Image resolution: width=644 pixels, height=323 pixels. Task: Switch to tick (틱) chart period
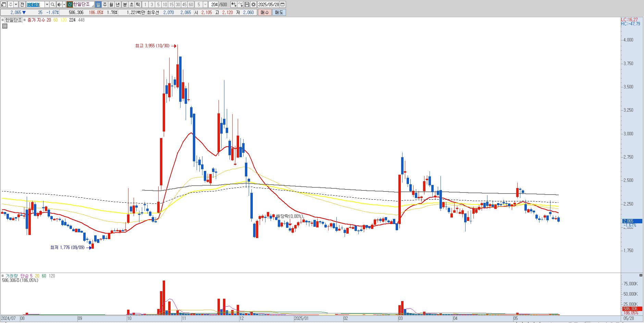click(138, 4)
